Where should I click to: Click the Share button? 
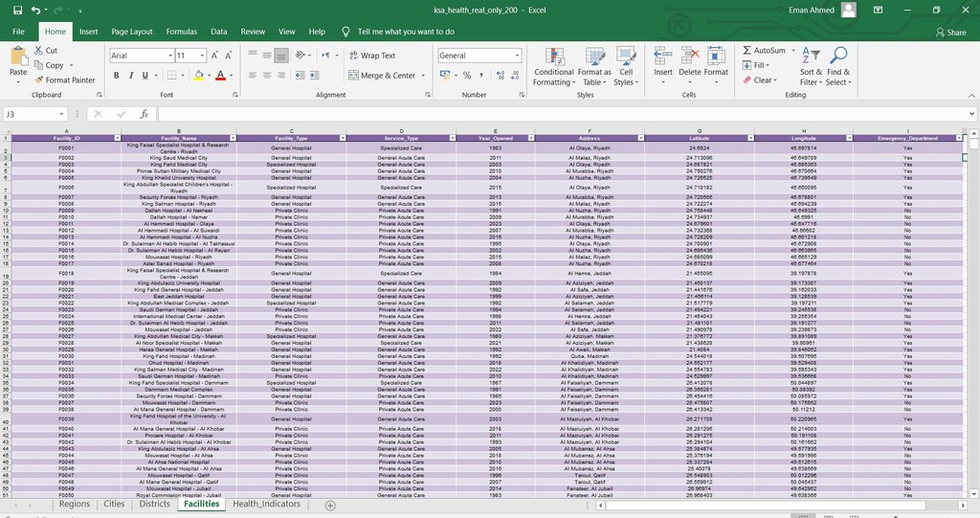949,32
